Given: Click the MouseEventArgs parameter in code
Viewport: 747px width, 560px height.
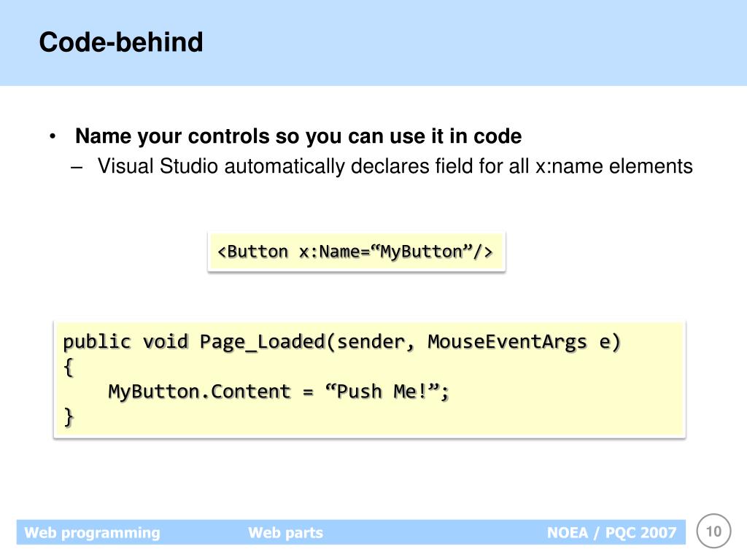Looking at the screenshot, I should pyautogui.click(x=507, y=342).
